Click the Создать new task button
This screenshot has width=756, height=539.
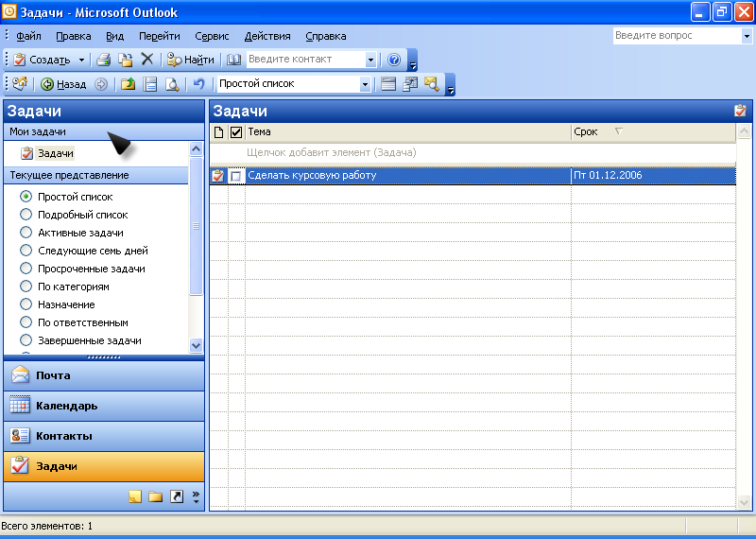(42, 60)
